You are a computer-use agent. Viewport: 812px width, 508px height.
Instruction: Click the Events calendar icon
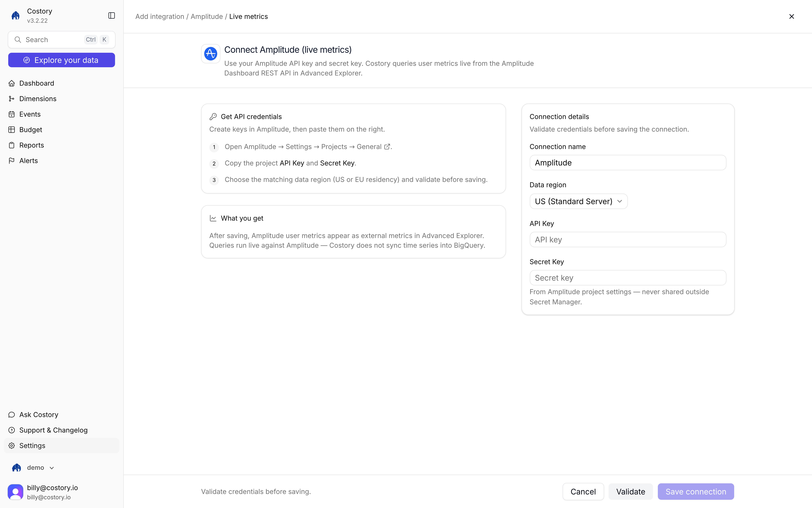12,114
